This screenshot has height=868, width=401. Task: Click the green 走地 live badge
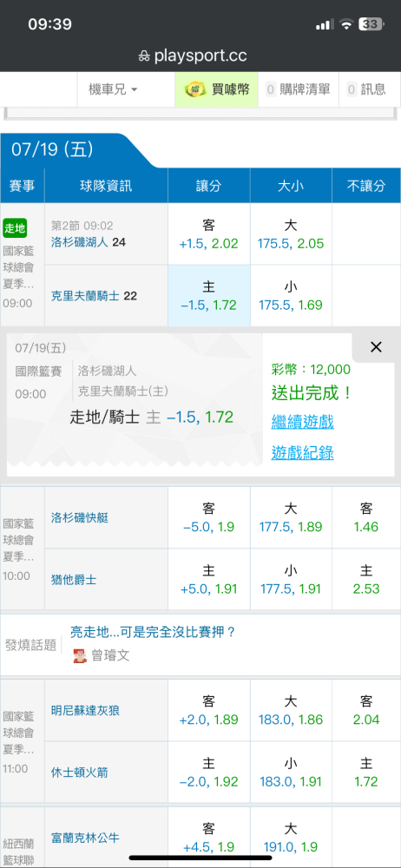[15, 227]
